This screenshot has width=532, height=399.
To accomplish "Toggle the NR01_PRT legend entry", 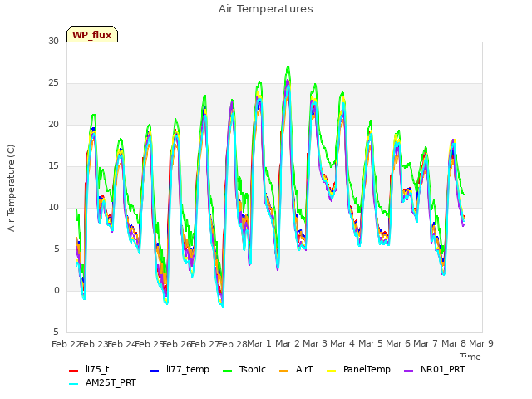I will [x=435, y=369].
